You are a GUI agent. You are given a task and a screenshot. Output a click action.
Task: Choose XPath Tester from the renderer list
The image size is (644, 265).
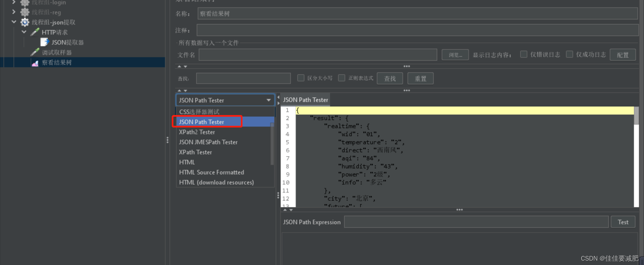(224, 152)
